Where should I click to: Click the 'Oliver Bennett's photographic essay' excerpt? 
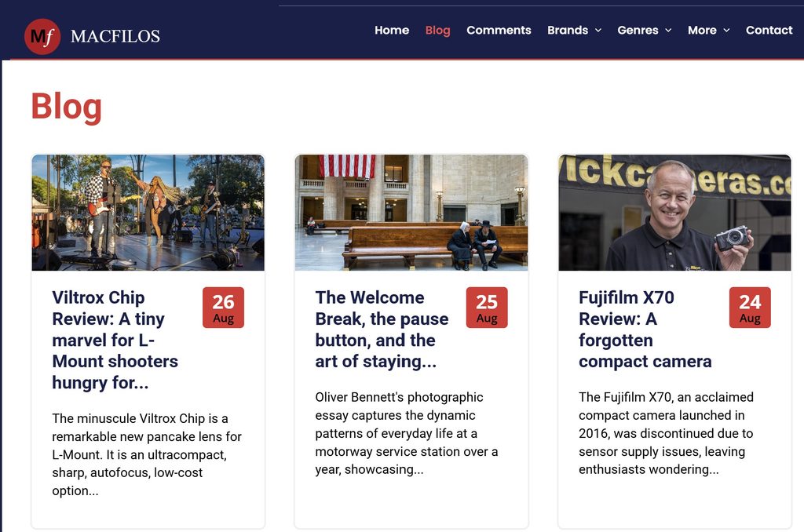(x=407, y=433)
